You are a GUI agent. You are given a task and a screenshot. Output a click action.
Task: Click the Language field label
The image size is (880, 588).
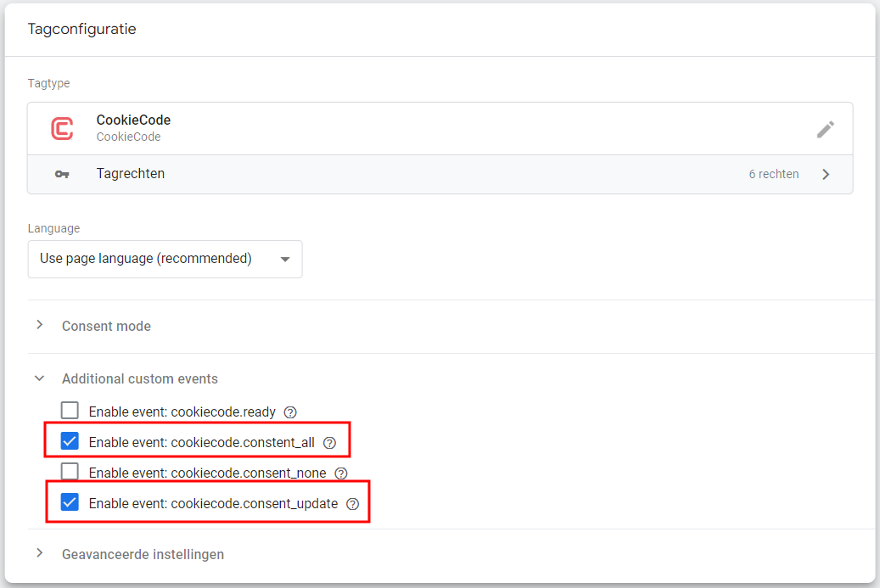53,228
